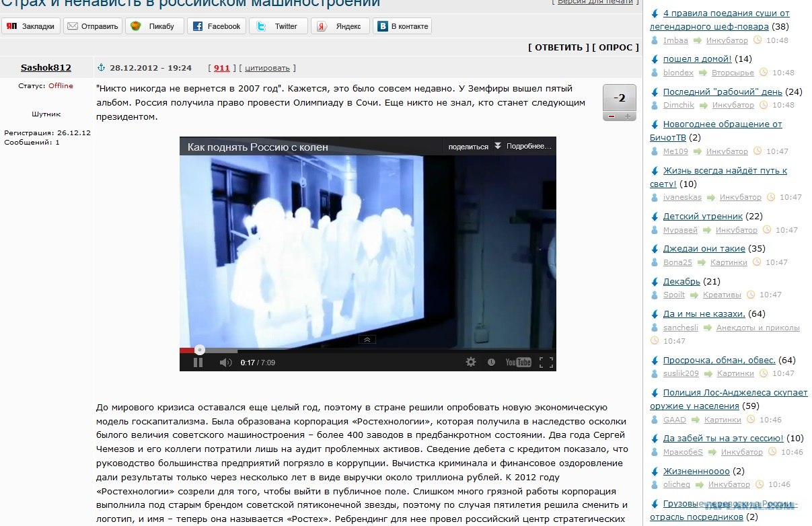Open Картинки section next to Bona25
The height and width of the screenshot is (526, 812).
728,262
